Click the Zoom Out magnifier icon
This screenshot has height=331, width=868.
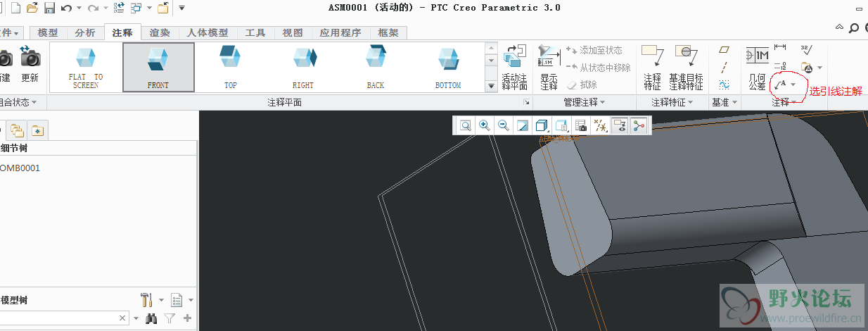pos(504,125)
